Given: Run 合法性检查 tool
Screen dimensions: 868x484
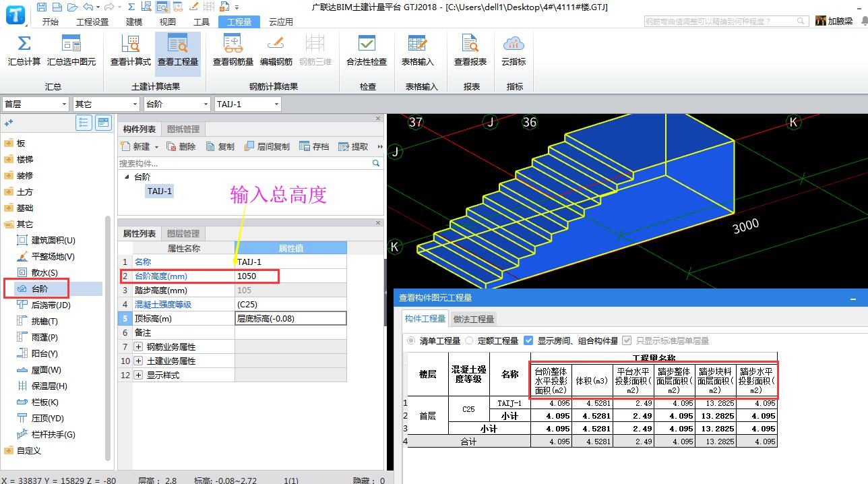Looking at the screenshot, I should [367, 51].
